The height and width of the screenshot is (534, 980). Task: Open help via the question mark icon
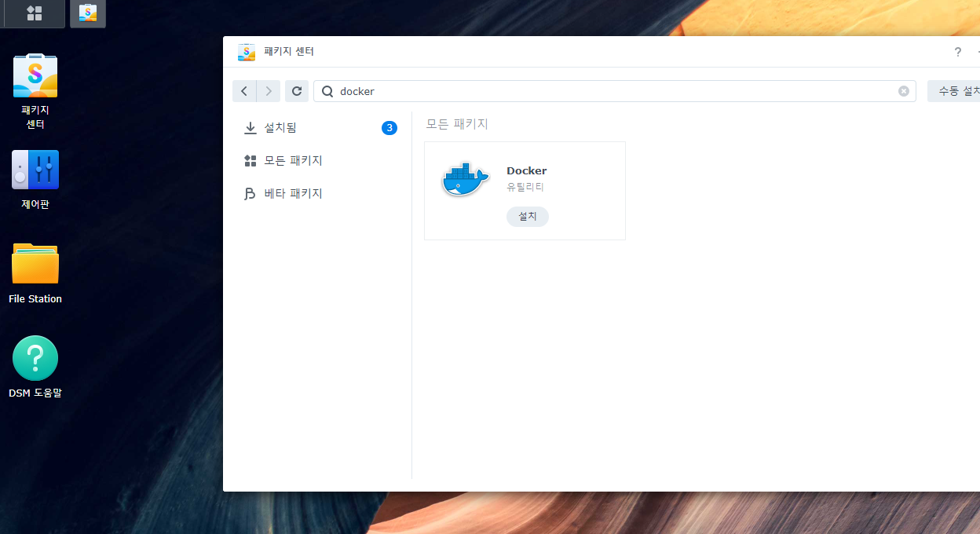tap(957, 52)
